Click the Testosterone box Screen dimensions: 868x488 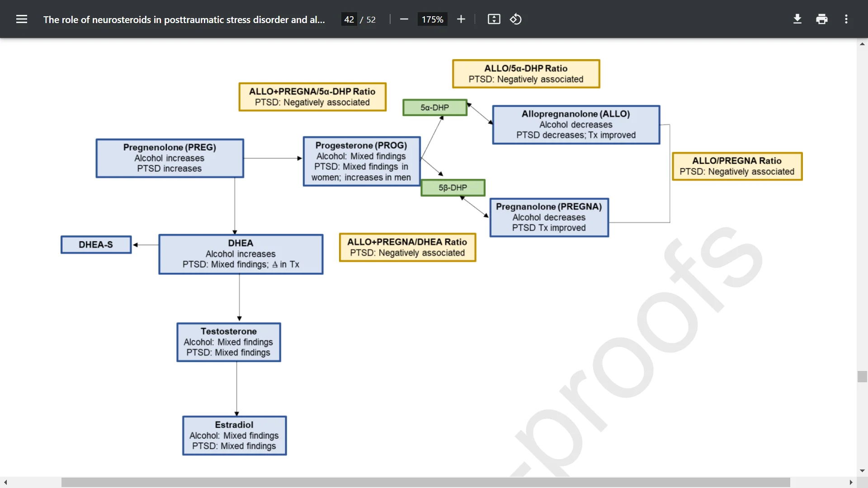tap(228, 342)
